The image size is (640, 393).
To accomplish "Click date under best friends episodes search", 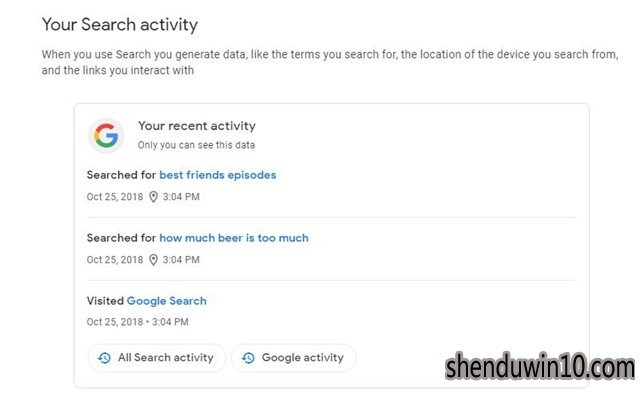I will [x=115, y=197].
